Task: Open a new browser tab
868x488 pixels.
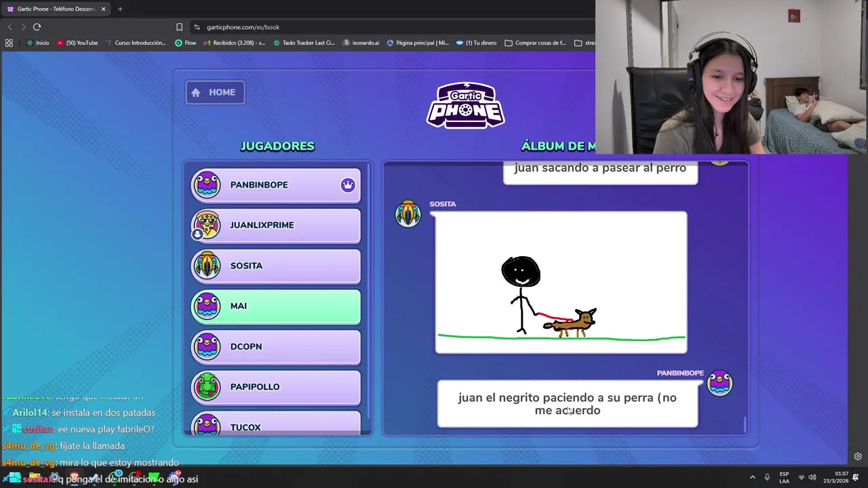Action: click(120, 9)
